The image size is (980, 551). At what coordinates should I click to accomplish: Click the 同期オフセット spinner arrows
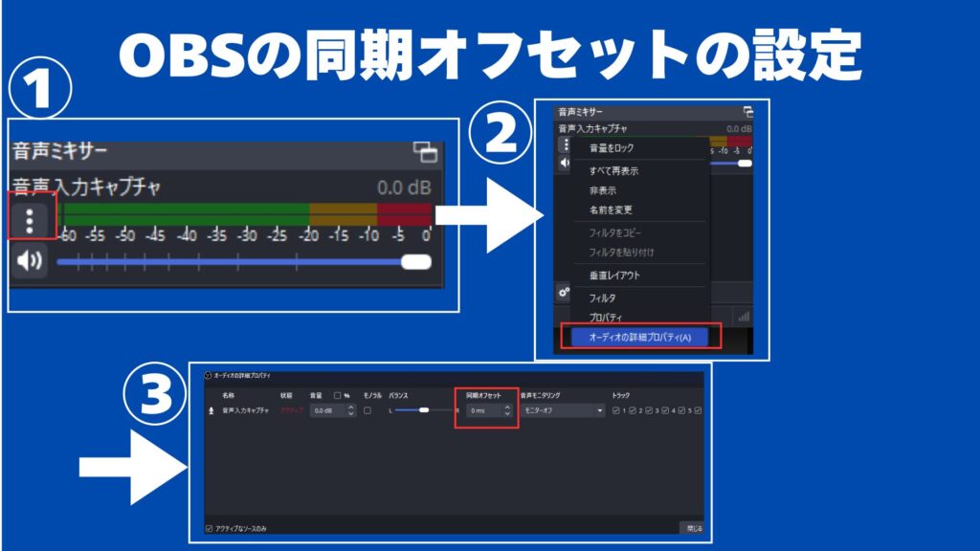[506, 410]
